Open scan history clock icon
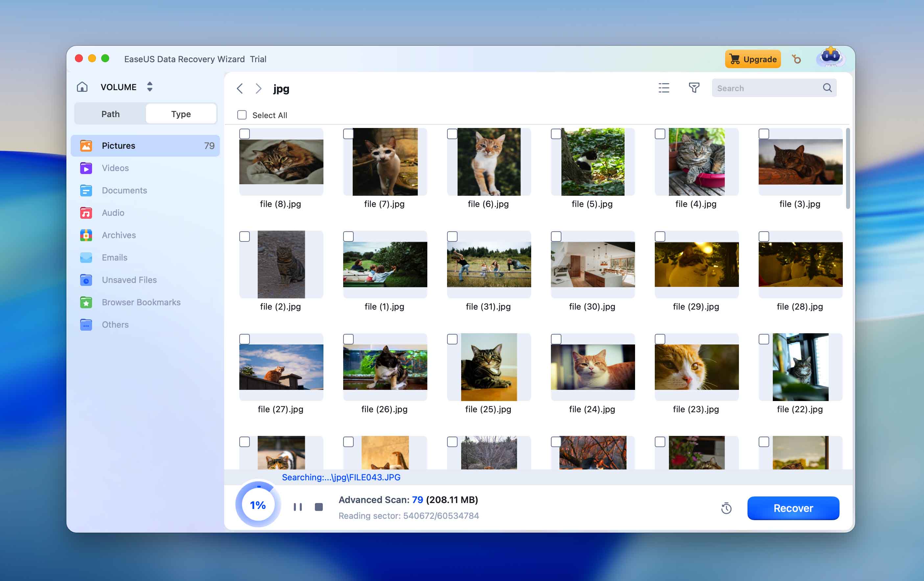The image size is (924, 581). click(726, 508)
